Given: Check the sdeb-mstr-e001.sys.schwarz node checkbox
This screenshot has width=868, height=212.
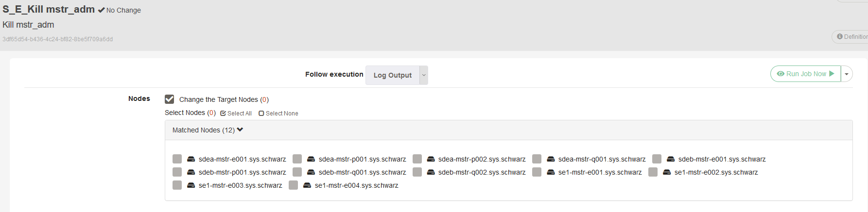Looking at the screenshot, I should coord(657,159).
